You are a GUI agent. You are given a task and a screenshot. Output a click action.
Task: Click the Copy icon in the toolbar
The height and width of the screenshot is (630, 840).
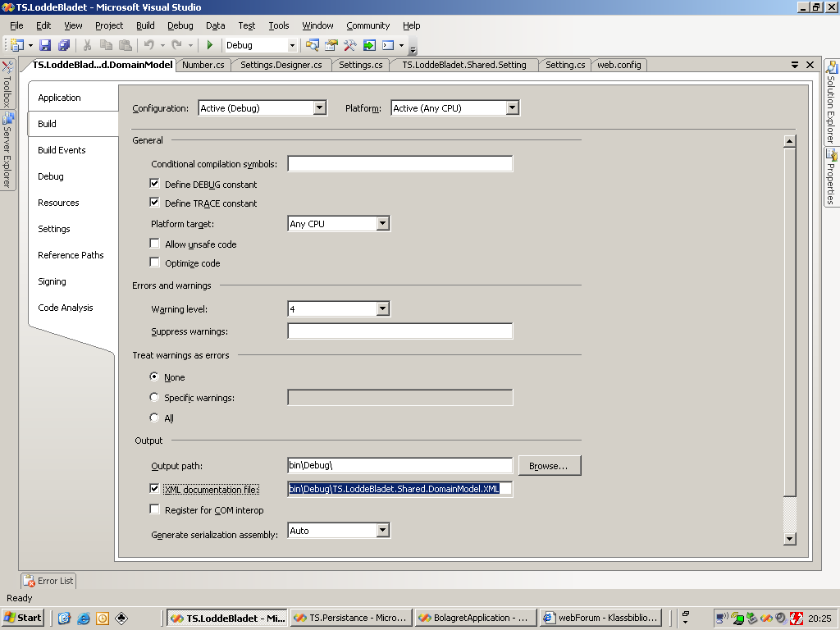[106, 45]
